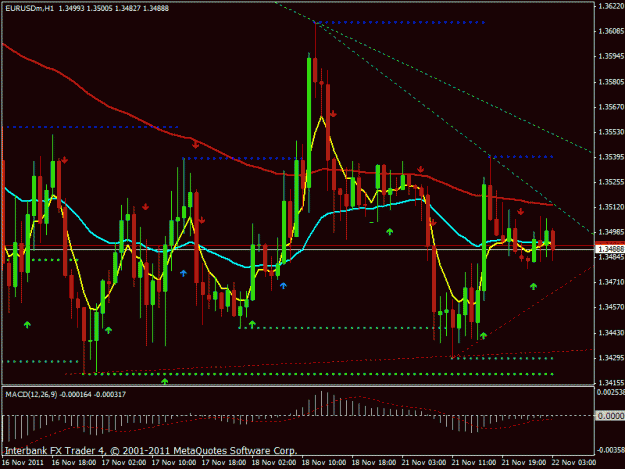Viewport: 625px width, 469px height.
Task: Click the 17 Nov 02:00 time label
Action: point(124,463)
